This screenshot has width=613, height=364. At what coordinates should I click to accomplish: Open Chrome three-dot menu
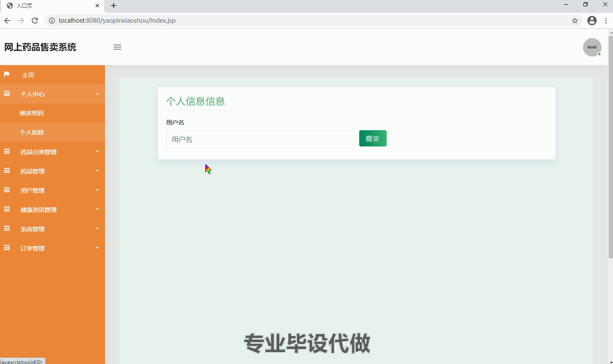pos(606,21)
